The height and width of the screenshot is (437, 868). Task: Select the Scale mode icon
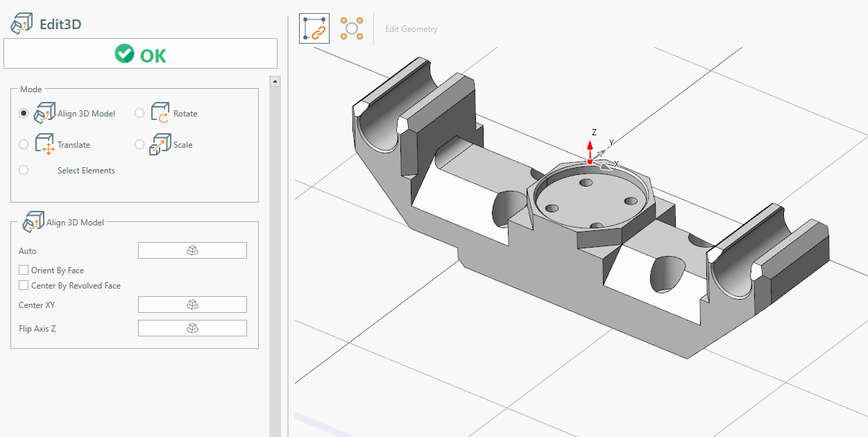[160, 144]
